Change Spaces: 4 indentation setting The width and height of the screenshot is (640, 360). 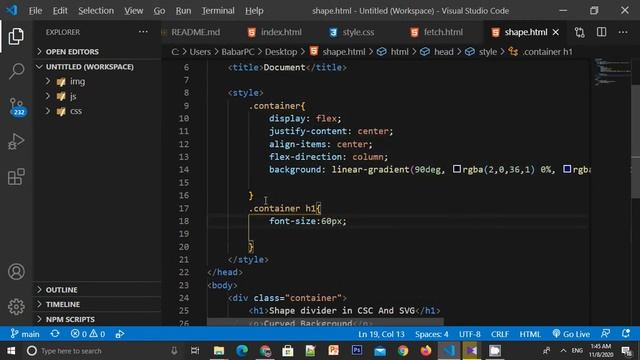(431, 334)
